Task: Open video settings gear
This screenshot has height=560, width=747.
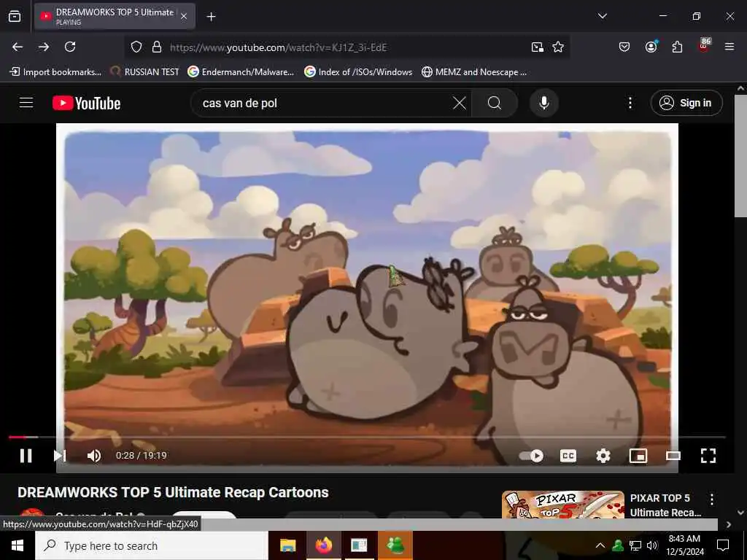Action: click(x=603, y=456)
